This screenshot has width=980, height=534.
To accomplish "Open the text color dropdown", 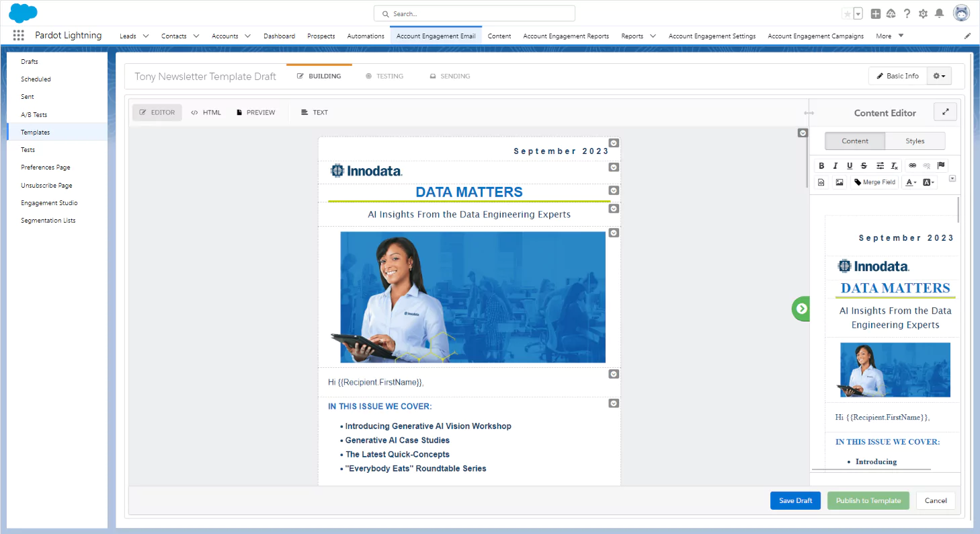I will [x=911, y=182].
